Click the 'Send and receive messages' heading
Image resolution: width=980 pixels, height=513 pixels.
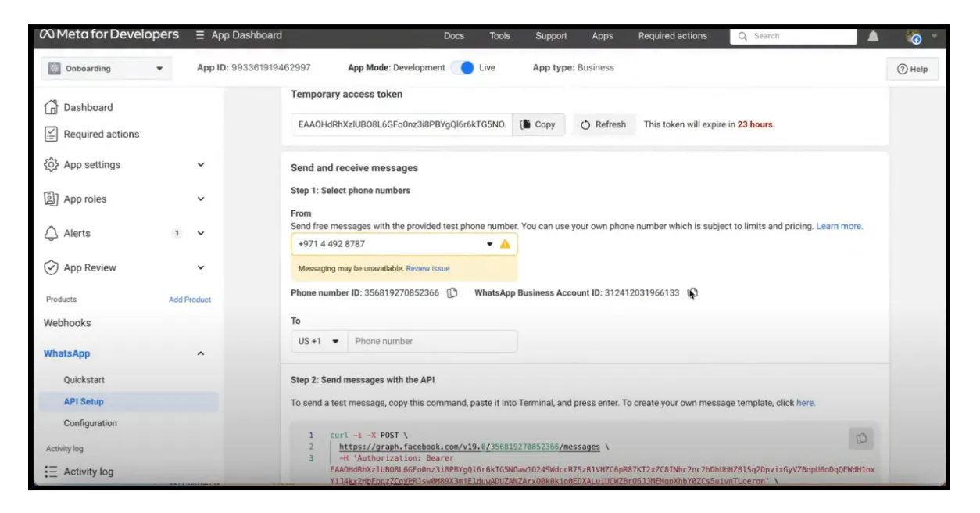[x=354, y=168]
